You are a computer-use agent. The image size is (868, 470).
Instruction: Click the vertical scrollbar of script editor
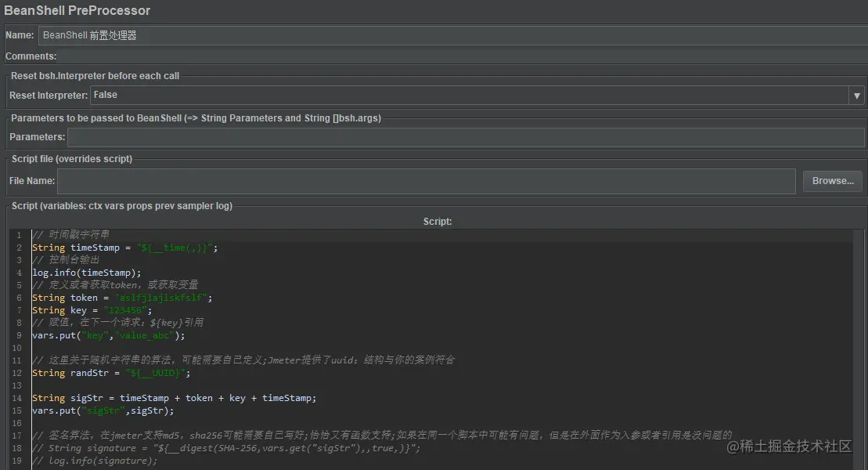coord(859,349)
